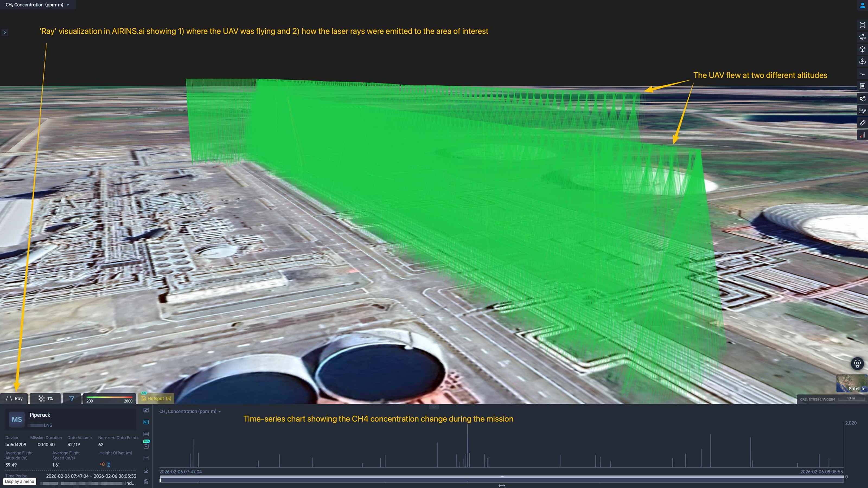Open the waypoint route tool icon
The height and width of the screenshot is (488, 868).
point(862,98)
